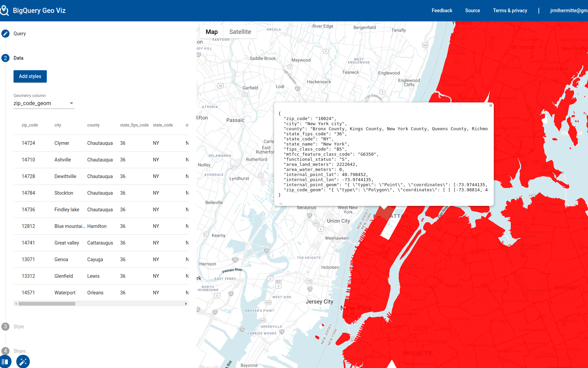The width and height of the screenshot is (588, 368).
Task: Close the zip code info window
Action: (x=490, y=105)
